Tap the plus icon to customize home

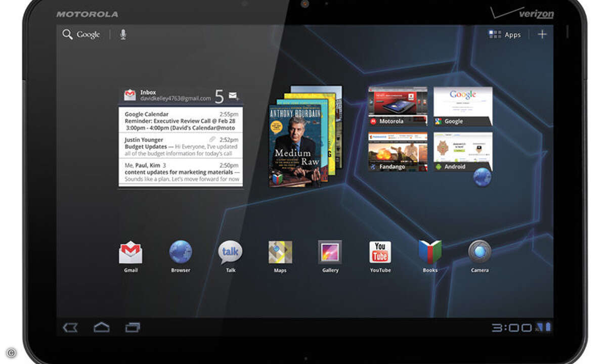pos(542,34)
